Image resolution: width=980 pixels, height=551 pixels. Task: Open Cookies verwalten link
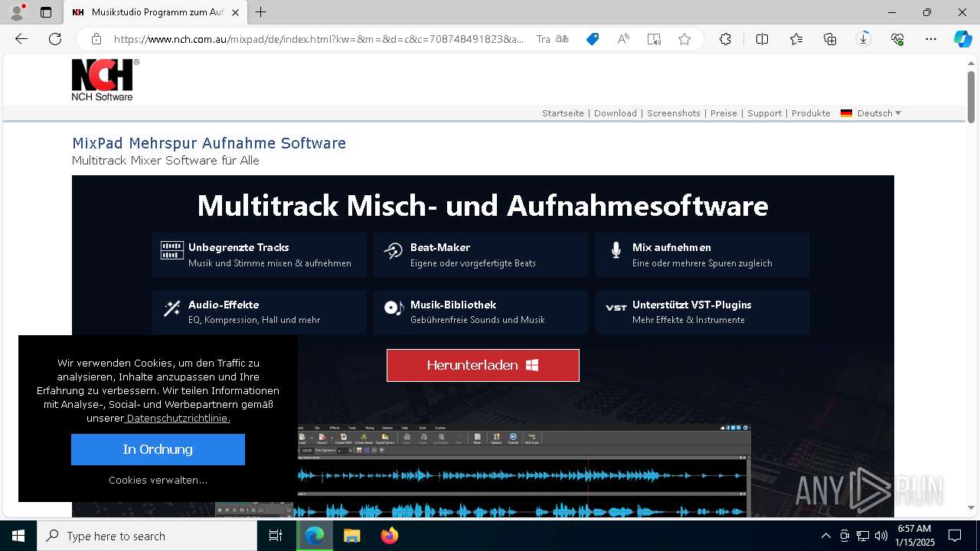158,481
